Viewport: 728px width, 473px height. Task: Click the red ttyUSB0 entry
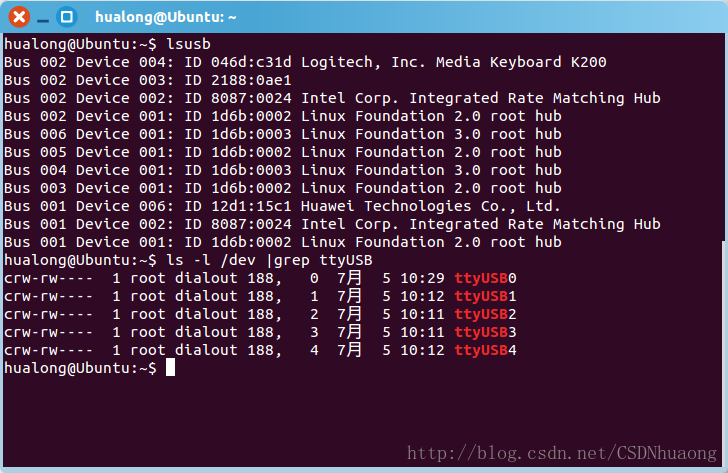486,278
